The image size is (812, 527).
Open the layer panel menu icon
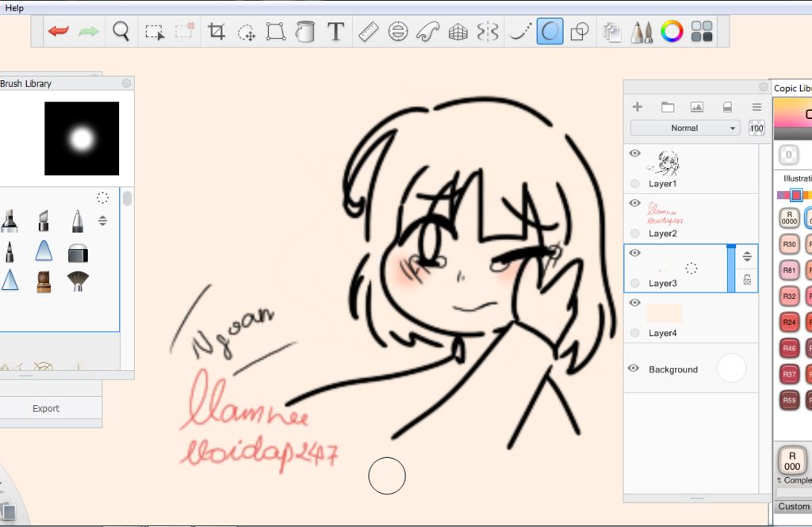pos(756,107)
